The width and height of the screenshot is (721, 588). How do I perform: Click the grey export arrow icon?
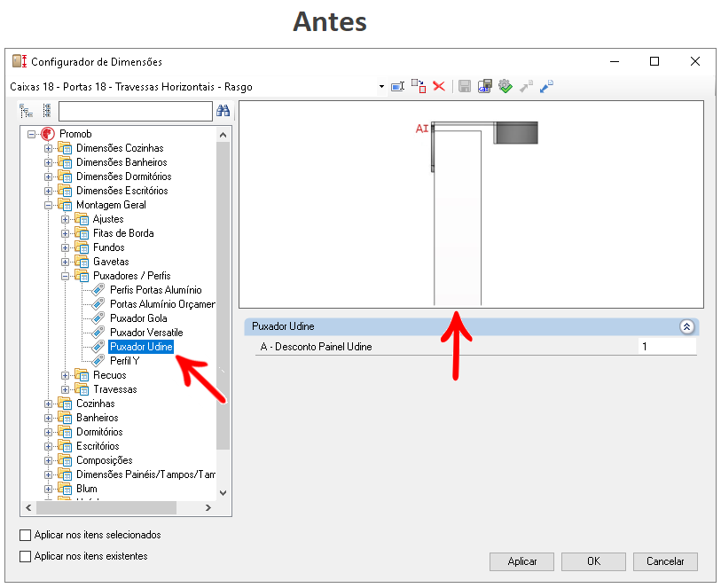[x=526, y=86]
